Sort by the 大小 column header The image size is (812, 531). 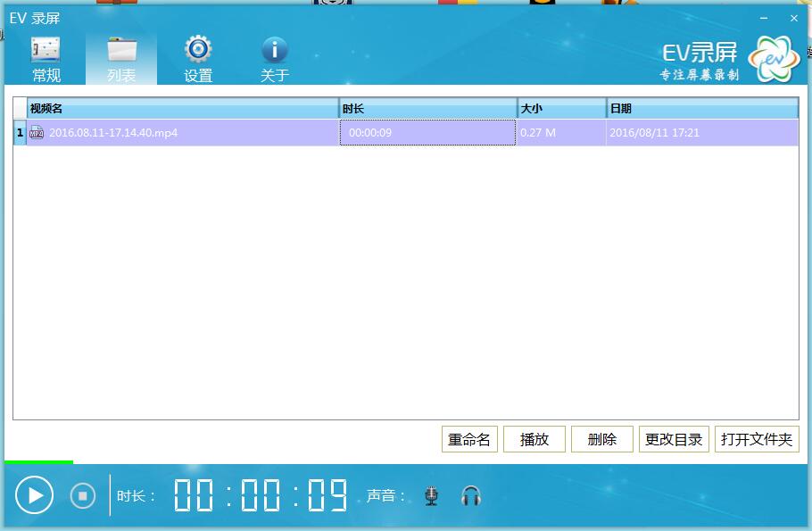pyautogui.click(x=561, y=109)
